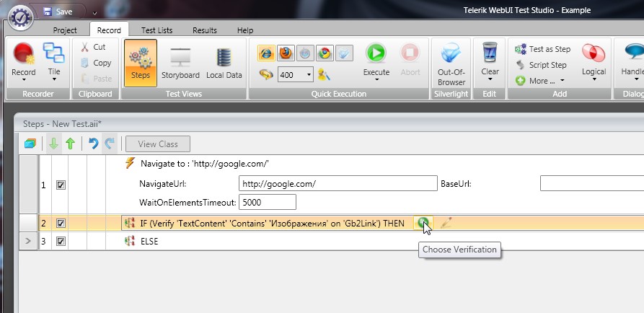Screen dimensions: 644x313
Task: Expand row 3 with the arrow marker
Action: 28,241
